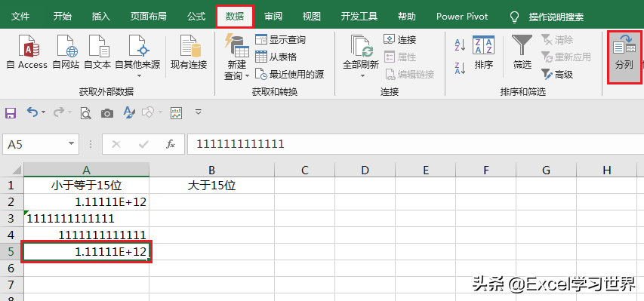This screenshot has width=644, height=301.
Task: Click cell A3 left-aligned 1111111111111
Action: [x=86, y=219]
